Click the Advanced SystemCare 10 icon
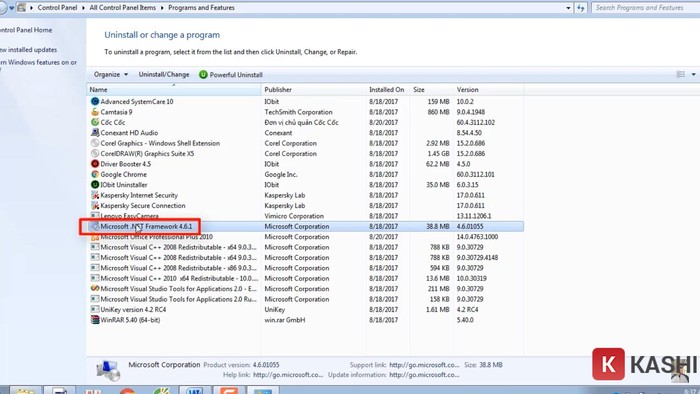700x394 pixels. tap(95, 101)
